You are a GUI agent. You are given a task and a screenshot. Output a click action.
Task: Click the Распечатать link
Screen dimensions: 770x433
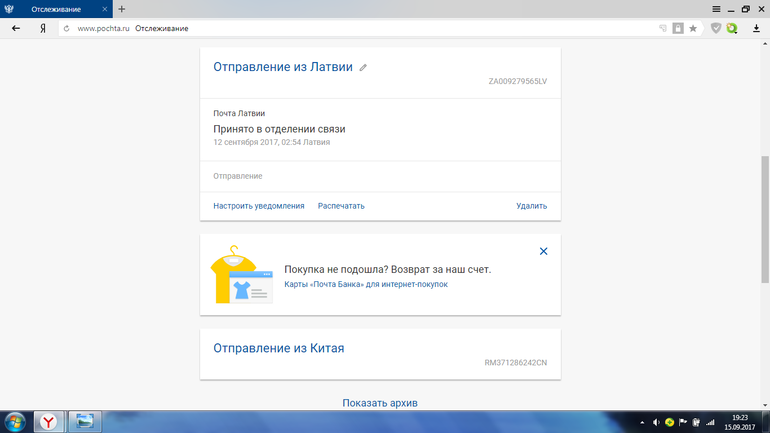pos(341,206)
